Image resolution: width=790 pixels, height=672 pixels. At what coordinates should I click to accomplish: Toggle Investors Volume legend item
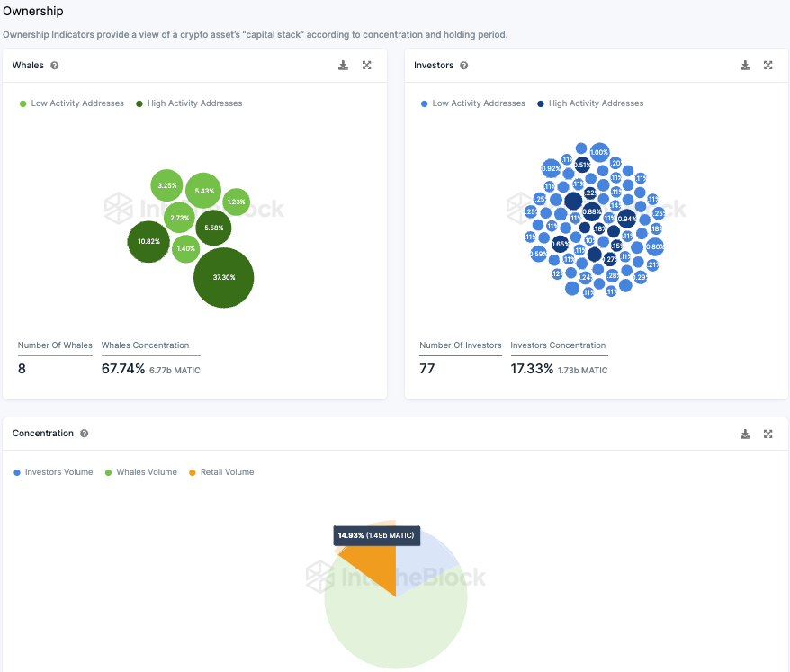tap(53, 472)
